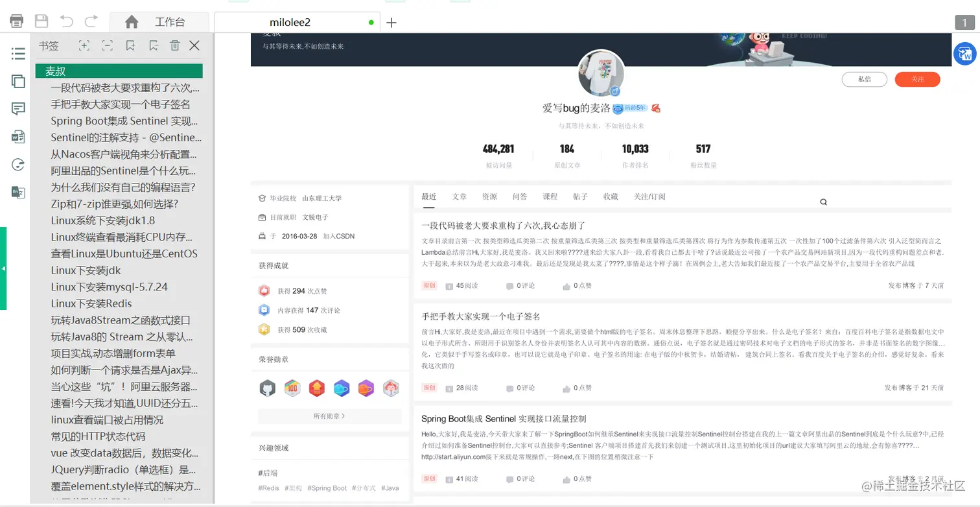Click the redo arrow icon

tap(91, 21)
